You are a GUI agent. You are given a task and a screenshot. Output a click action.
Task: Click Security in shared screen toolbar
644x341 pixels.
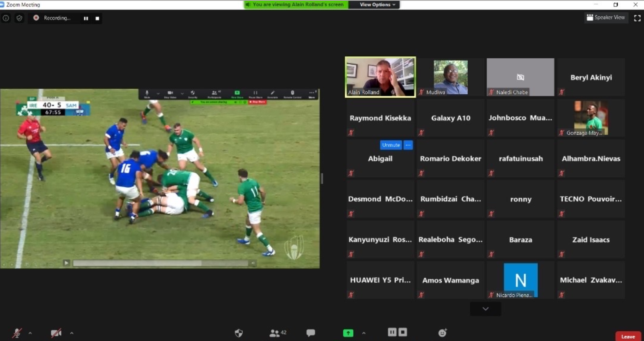coord(193,94)
